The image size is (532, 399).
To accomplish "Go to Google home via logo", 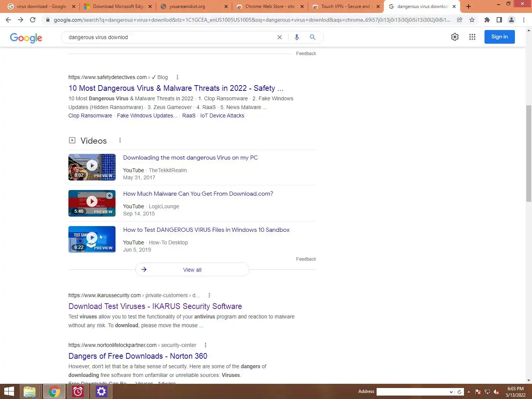I will (26, 38).
